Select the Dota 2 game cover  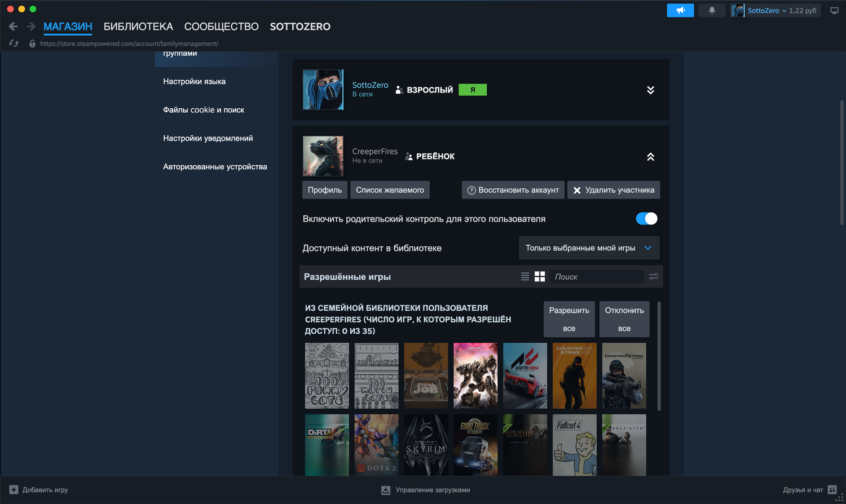377,445
